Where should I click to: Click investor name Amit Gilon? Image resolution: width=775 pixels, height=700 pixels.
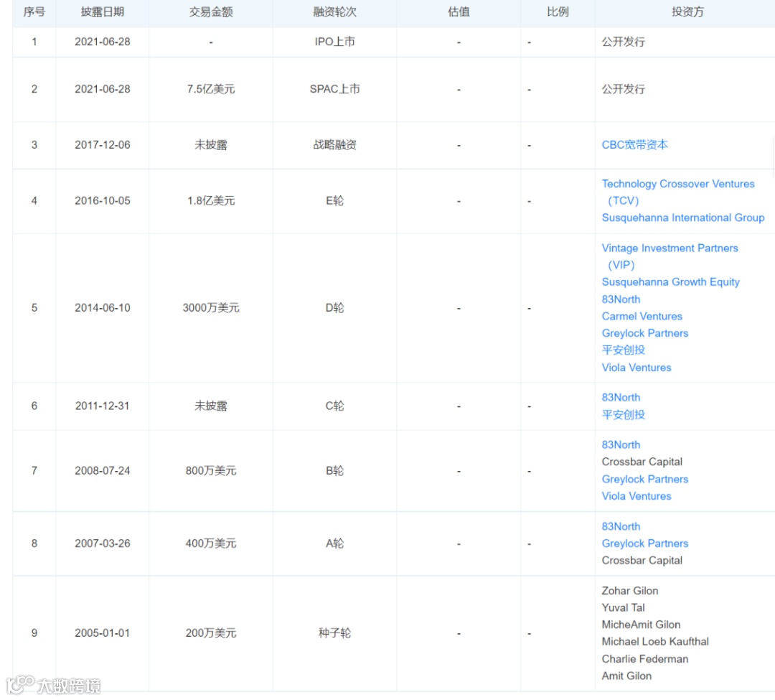click(x=626, y=676)
